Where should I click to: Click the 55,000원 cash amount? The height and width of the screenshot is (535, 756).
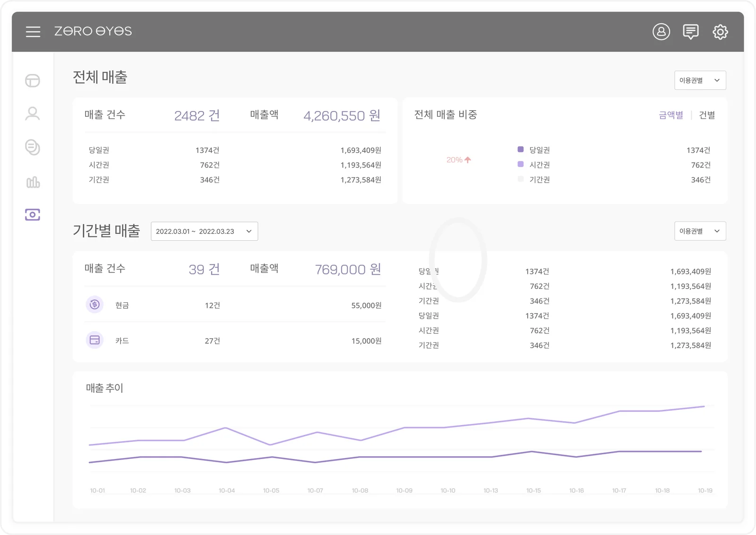click(366, 306)
